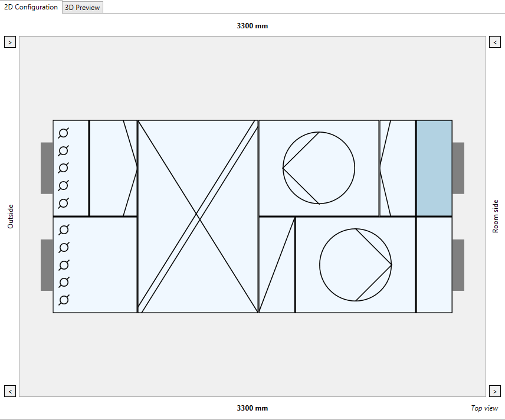The image size is (505, 420).
Task: Select the lower damper section with circular blade symbols
Action: tap(95, 265)
